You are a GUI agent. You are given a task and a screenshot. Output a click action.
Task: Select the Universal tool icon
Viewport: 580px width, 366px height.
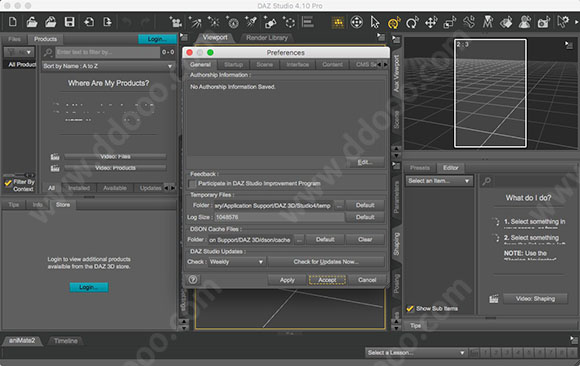357,23
